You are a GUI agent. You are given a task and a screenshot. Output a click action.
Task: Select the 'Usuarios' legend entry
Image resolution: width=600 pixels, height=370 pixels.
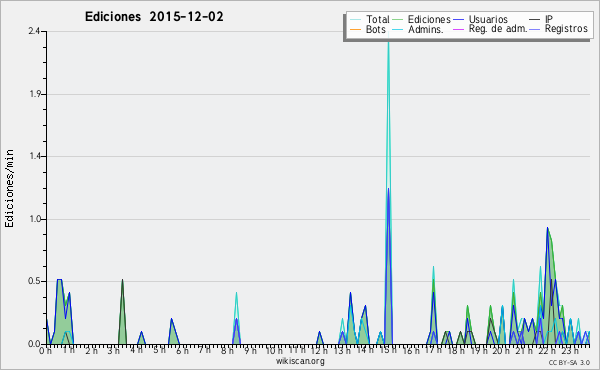click(x=480, y=19)
